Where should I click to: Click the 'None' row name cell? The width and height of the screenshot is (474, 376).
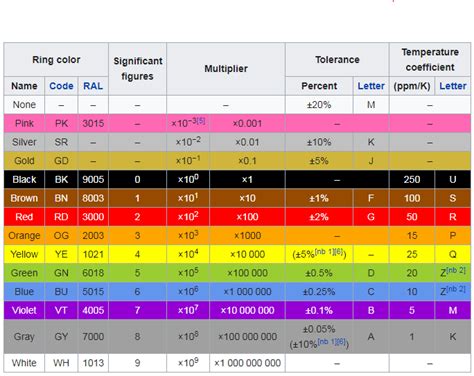tap(24, 105)
